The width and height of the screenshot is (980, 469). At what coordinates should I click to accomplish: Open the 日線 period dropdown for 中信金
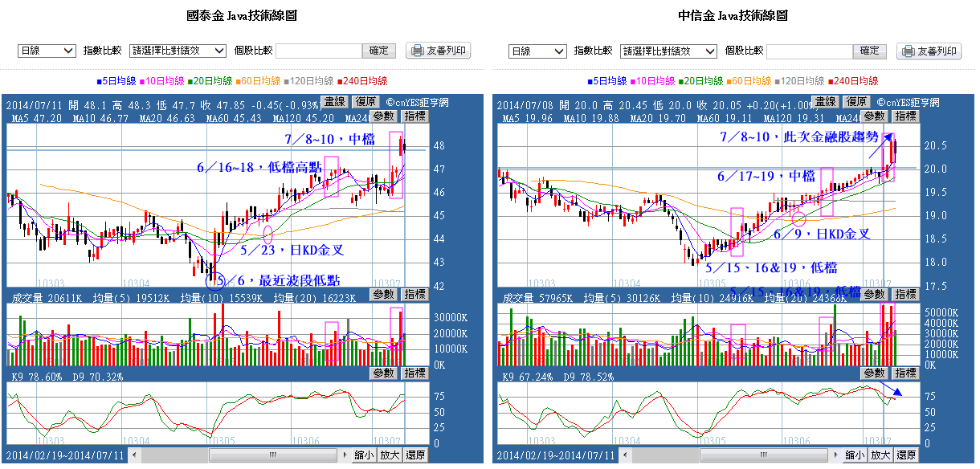tap(537, 51)
